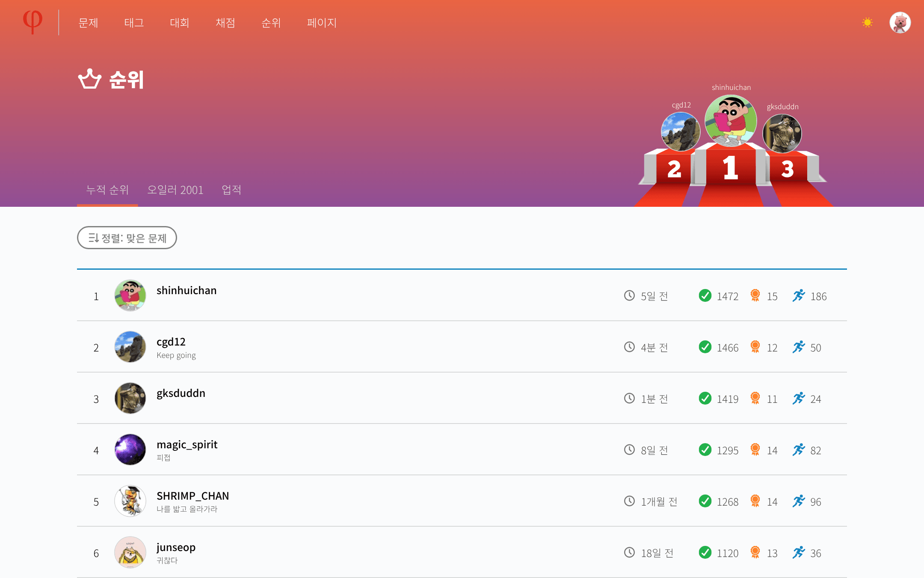Click gksduddn's podium avatar
924x578 pixels.
pos(782,133)
